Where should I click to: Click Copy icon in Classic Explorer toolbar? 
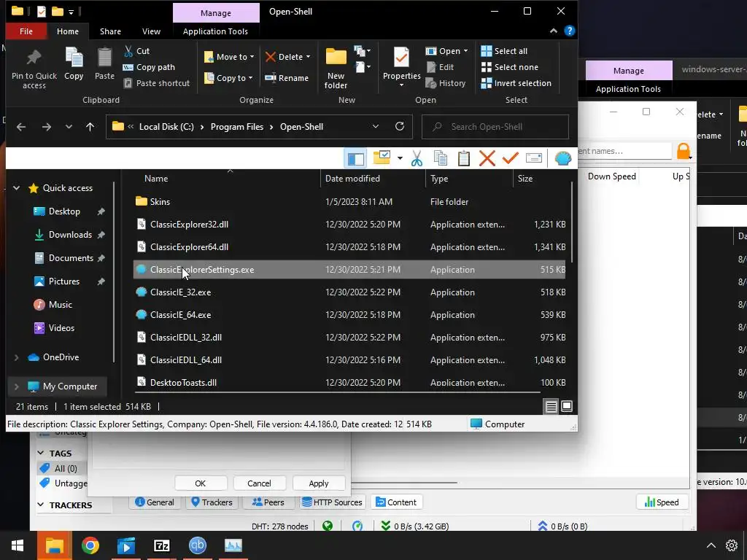[441, 158]
